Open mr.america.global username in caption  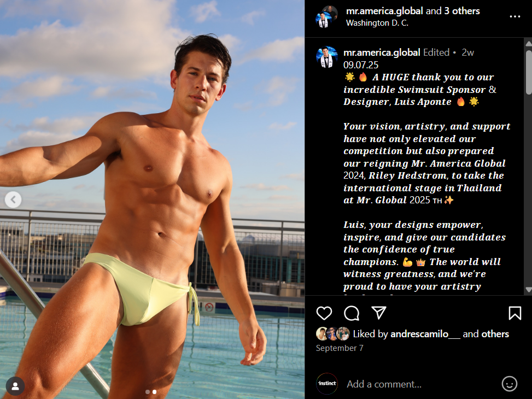(x=382, y=52)
